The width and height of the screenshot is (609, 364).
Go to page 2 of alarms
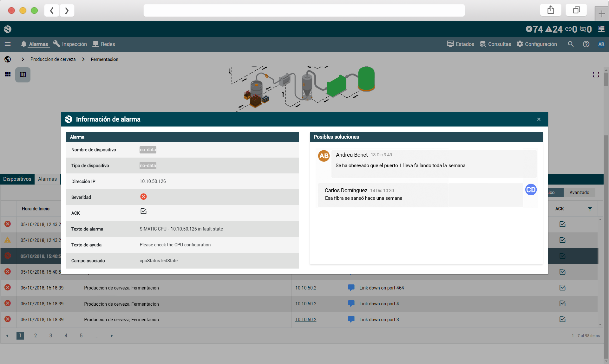(36, 335)
